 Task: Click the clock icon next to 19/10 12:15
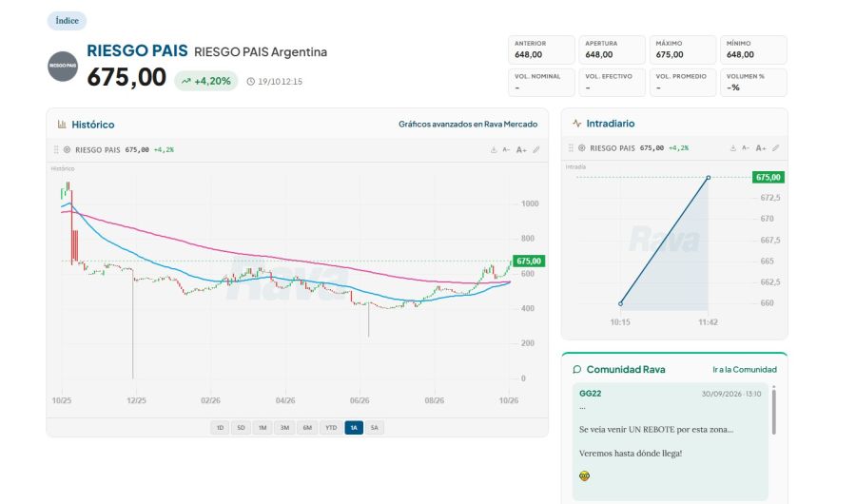click(250, 82)
